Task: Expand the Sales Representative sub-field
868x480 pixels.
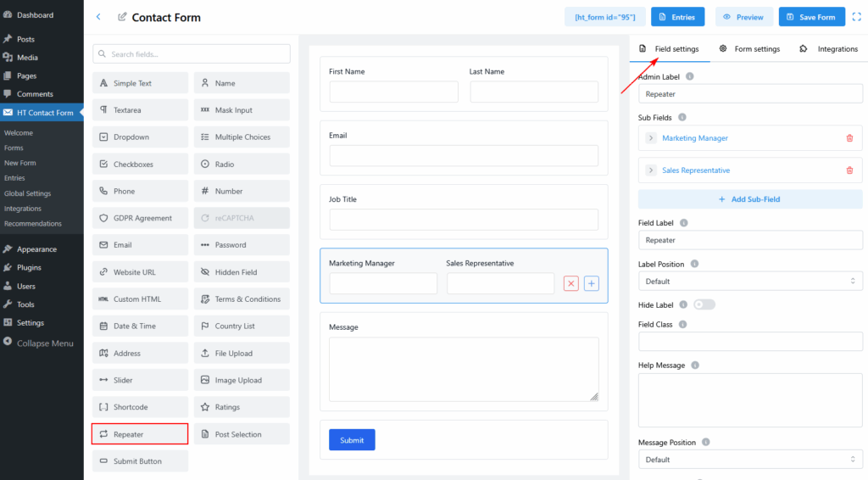Action: point(651,170)
